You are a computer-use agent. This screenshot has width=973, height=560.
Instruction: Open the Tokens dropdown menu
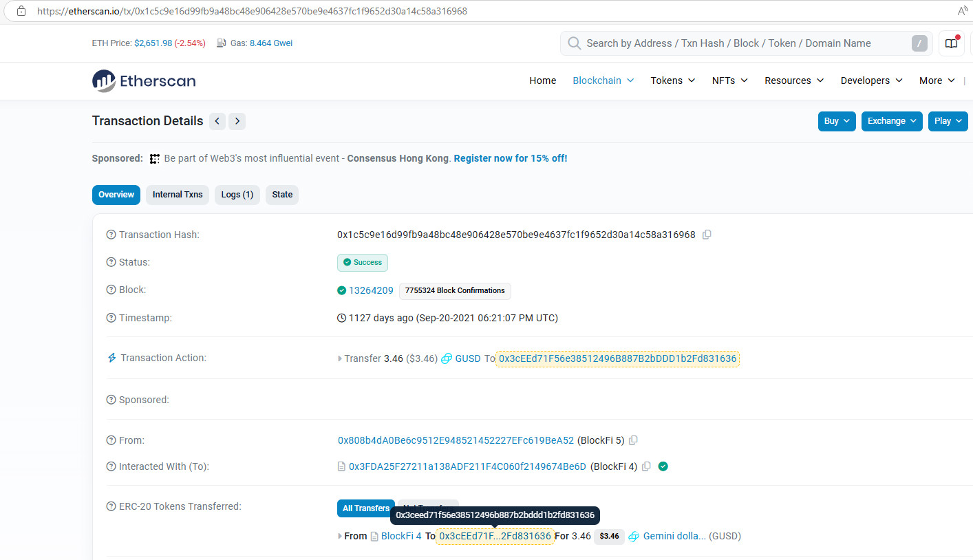coord(673,80)
